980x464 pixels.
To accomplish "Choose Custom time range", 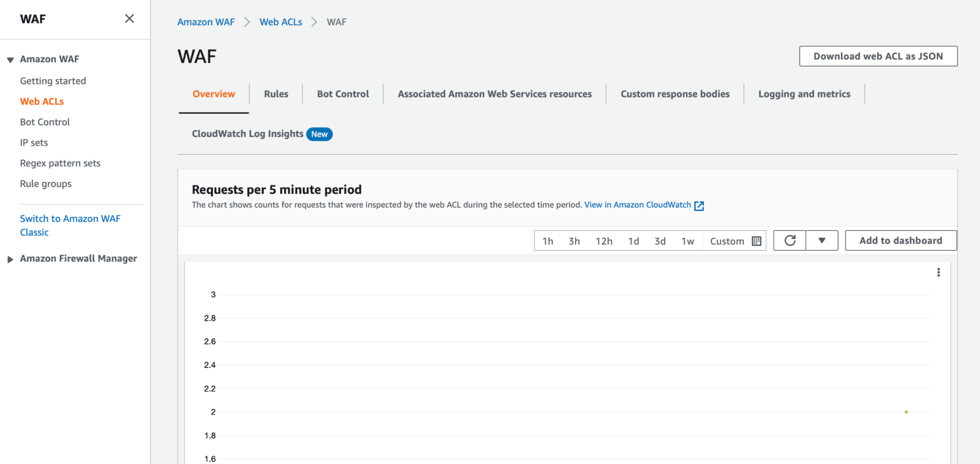I will (735, 241).
